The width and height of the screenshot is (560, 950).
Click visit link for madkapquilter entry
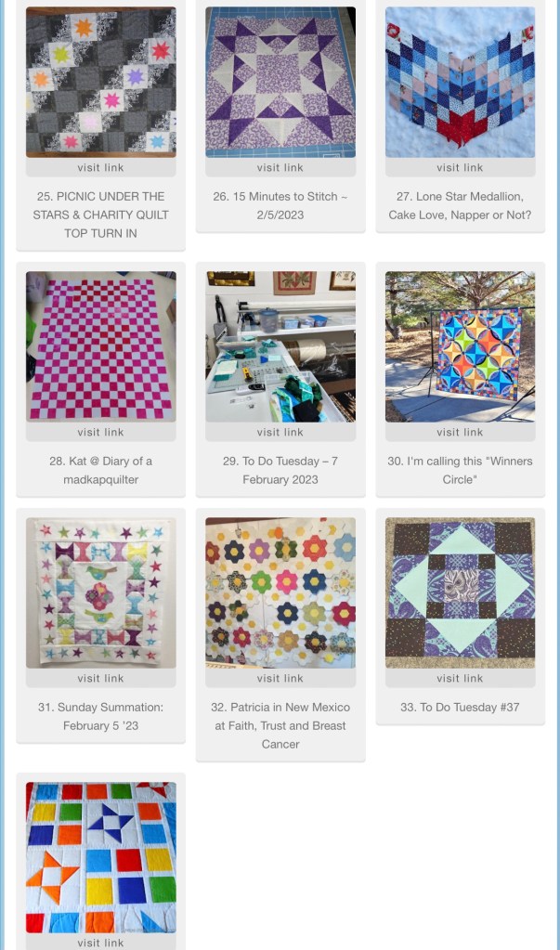(100, 432)
